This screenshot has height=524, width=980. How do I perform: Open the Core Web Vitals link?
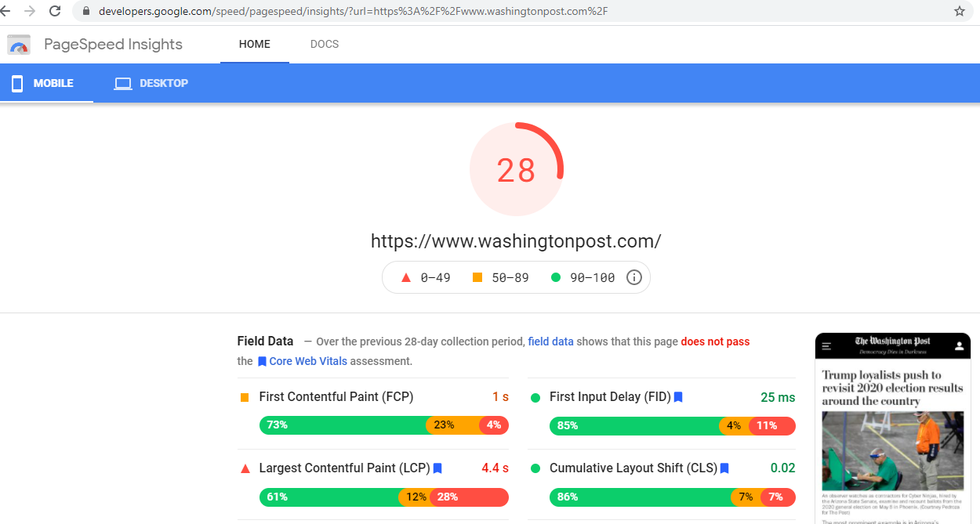tap(308, 361)
